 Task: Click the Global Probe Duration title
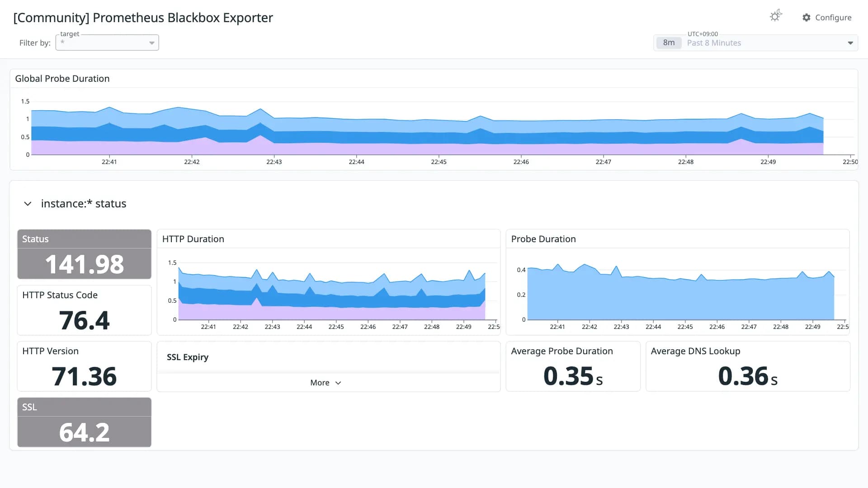[62, 79]
